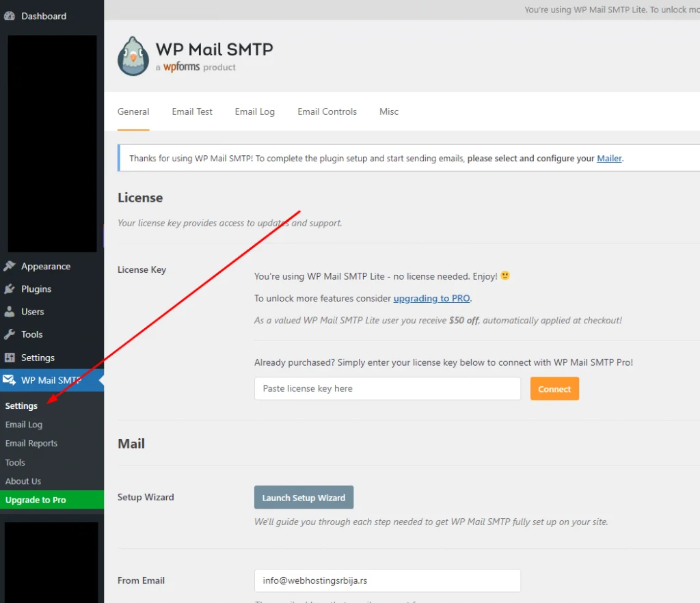The height and width of the screenshot is (603, 700).
Task: Click the Settings sliders icon in sidebar
Action: (x=10, y=358)
